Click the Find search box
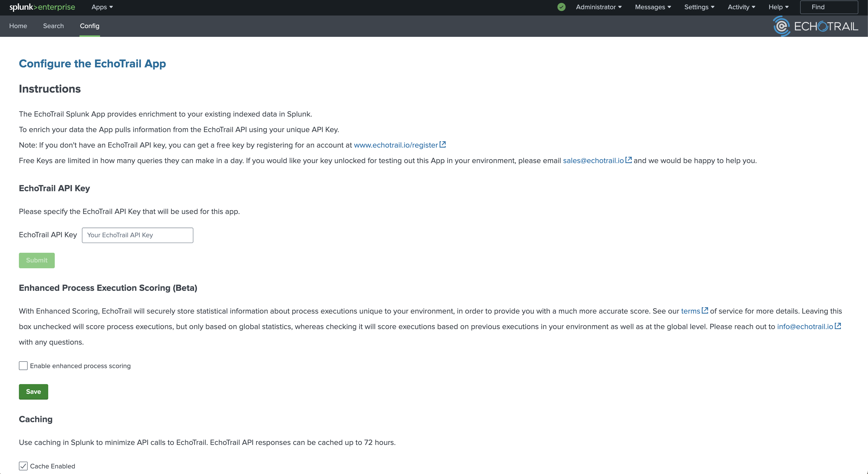868x474 pixels. (x=829, y=7)
